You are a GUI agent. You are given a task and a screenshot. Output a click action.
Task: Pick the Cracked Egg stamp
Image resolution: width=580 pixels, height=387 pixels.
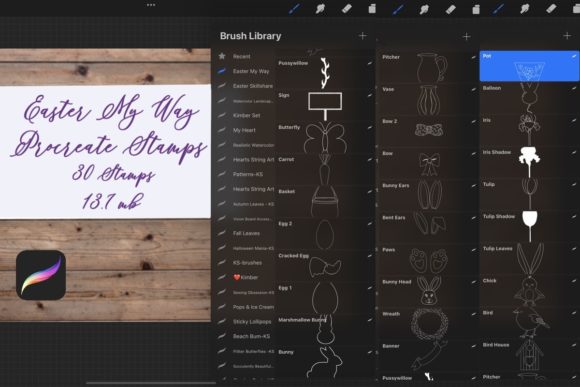click(326, 266)
